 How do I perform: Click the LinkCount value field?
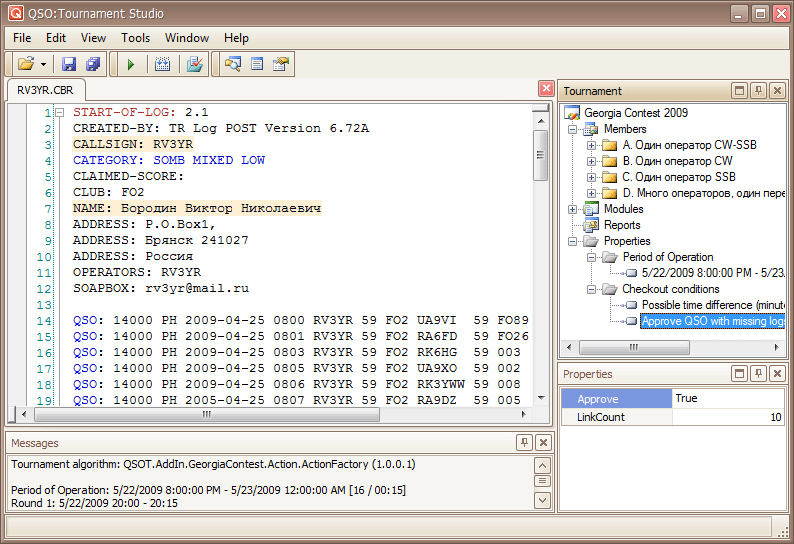(727, 417)
